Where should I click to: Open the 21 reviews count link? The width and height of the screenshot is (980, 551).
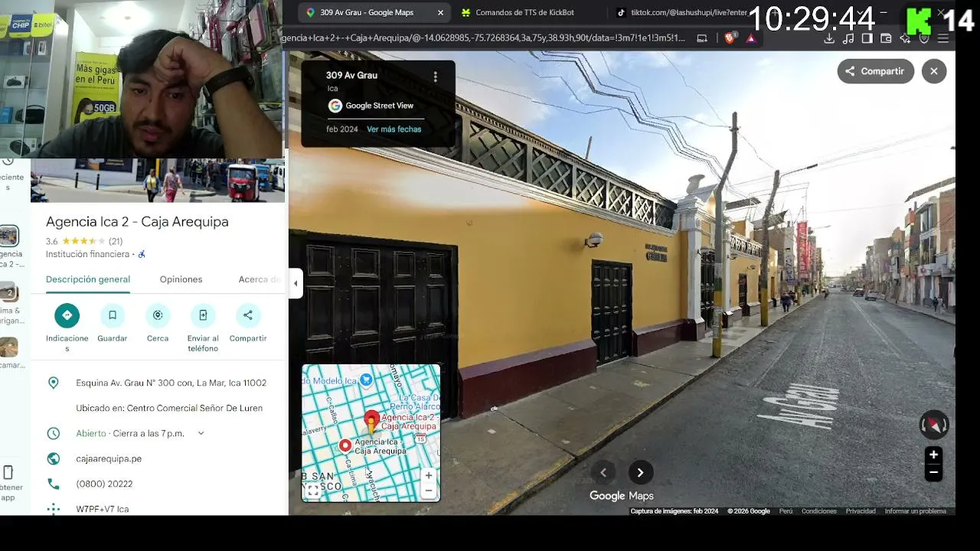116,241
